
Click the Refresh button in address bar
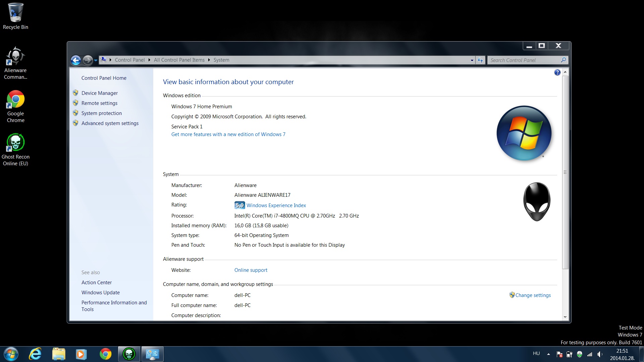[x=480, y=60]
